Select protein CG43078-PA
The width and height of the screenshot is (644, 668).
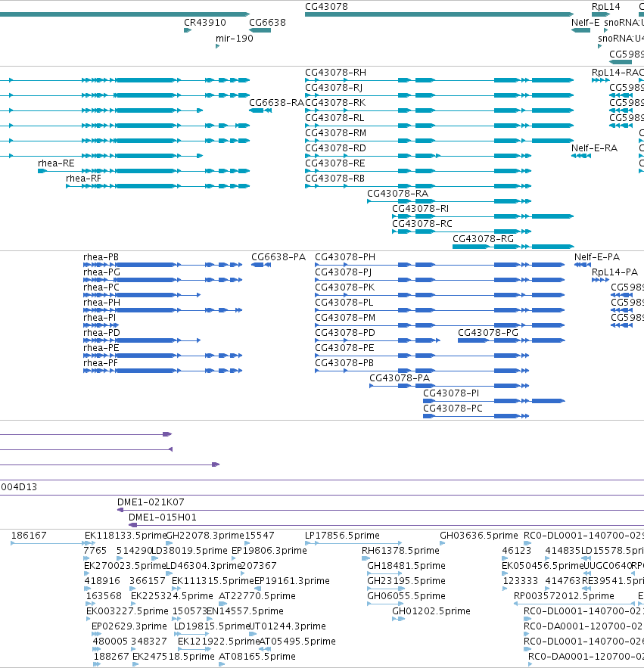450,386
